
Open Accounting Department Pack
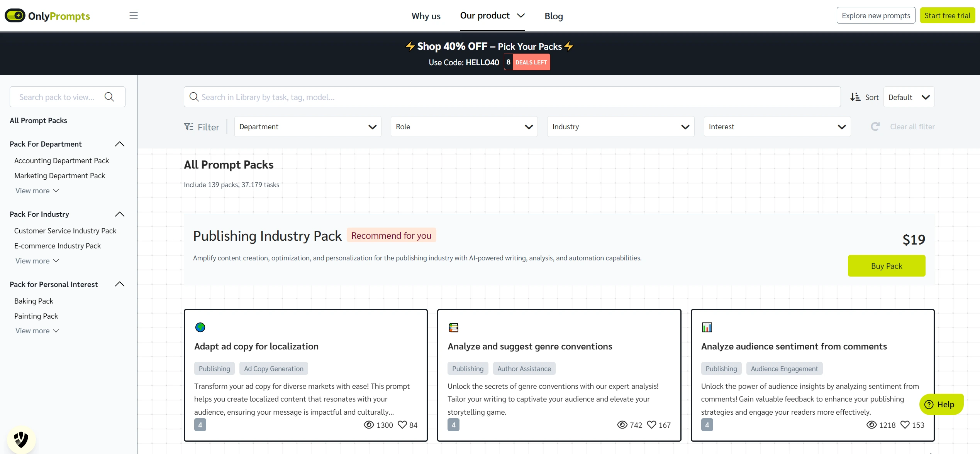[61, 160]
